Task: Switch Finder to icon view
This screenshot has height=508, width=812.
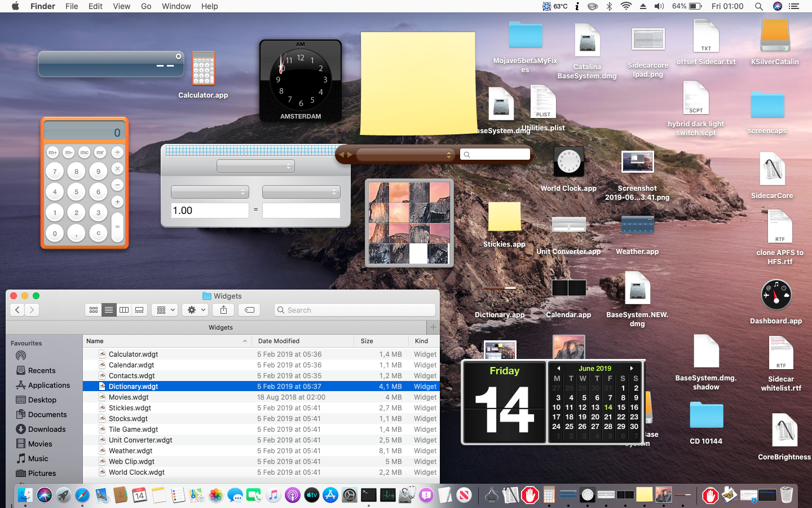Action: [x=94, y=310]
